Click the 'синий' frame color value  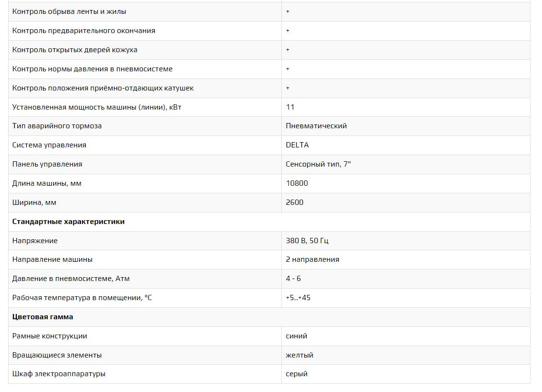pos(296,336)
